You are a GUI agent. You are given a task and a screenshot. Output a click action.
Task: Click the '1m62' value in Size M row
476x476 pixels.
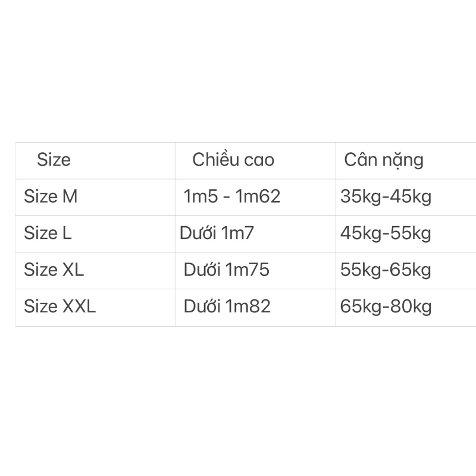[258, 196]
